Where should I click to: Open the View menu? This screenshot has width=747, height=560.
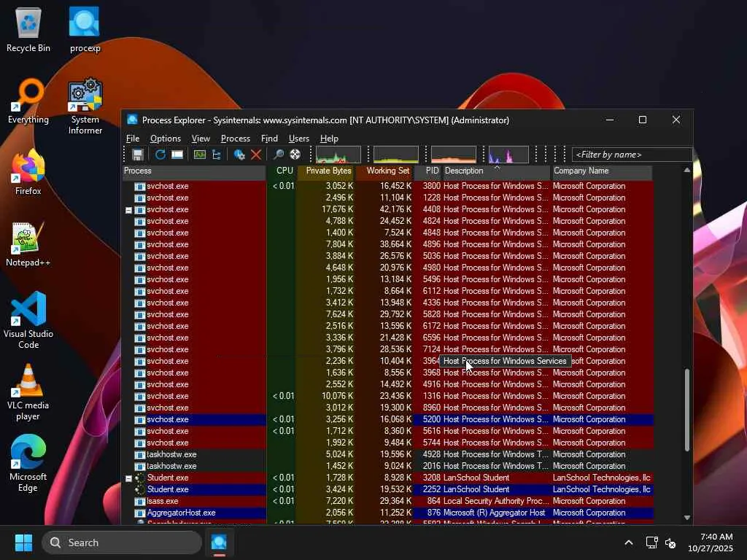coord(201,139)
